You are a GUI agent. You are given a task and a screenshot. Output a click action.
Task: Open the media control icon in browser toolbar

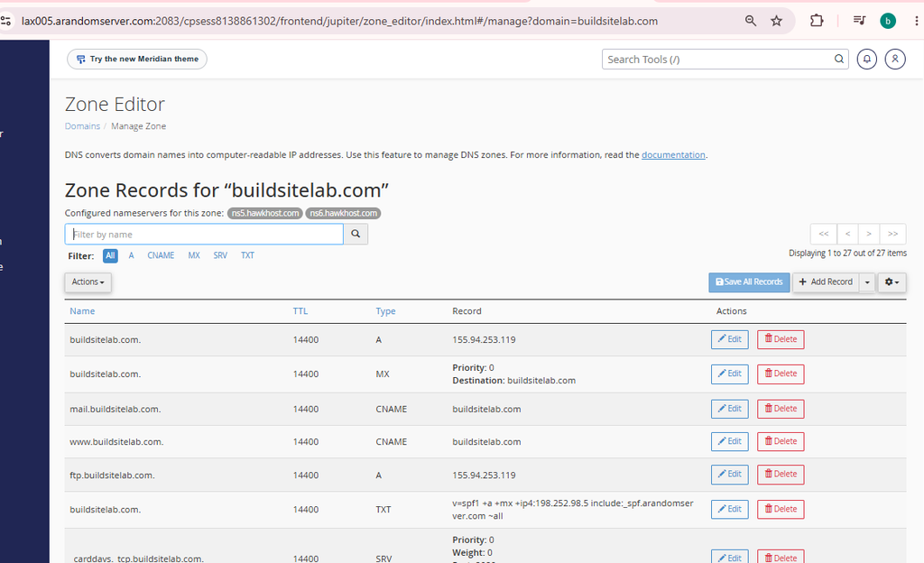point(859,21)
